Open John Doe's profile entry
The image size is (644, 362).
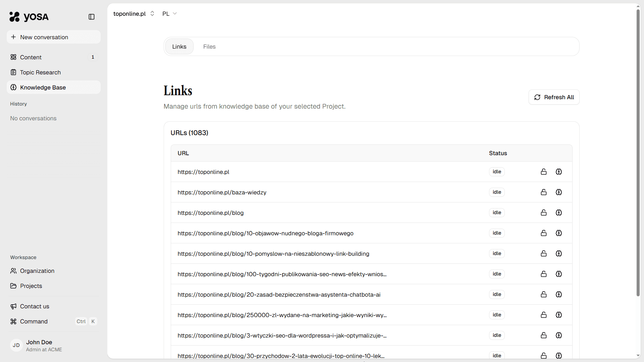pyautogui.click(x=39, y=345)
